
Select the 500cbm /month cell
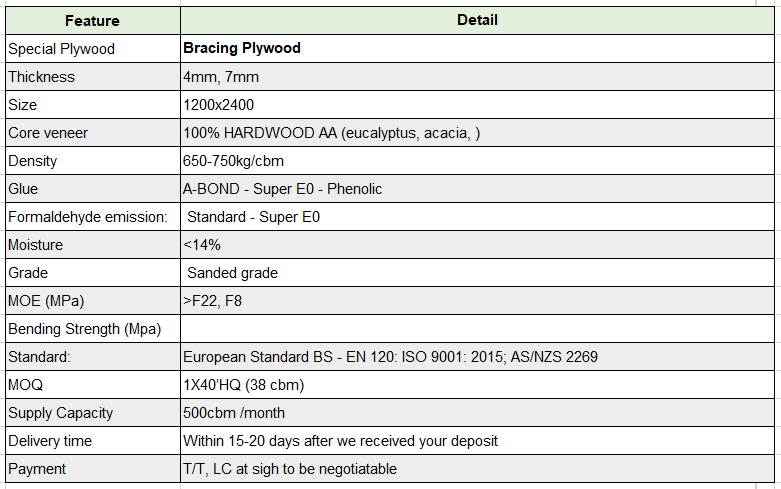pyautogui.click(x=477, y=412)
